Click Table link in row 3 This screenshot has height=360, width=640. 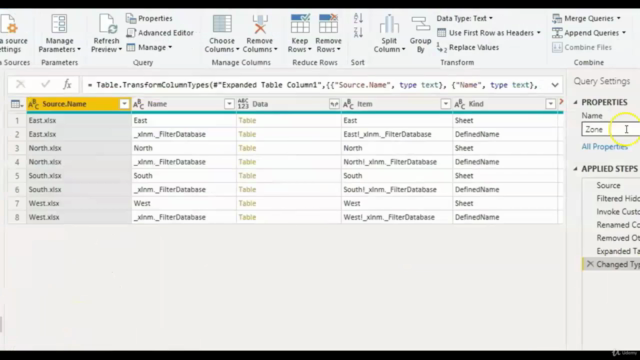[x=247, y=148]
